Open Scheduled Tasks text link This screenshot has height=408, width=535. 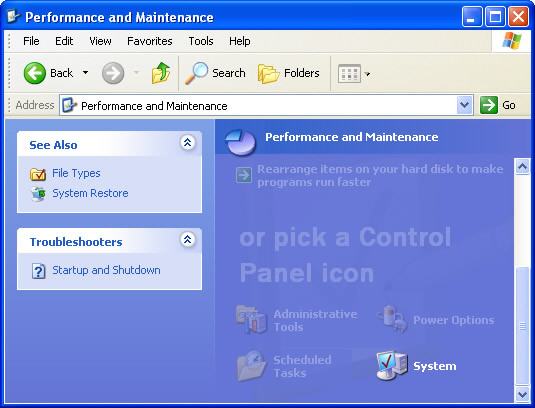(302, 366)
